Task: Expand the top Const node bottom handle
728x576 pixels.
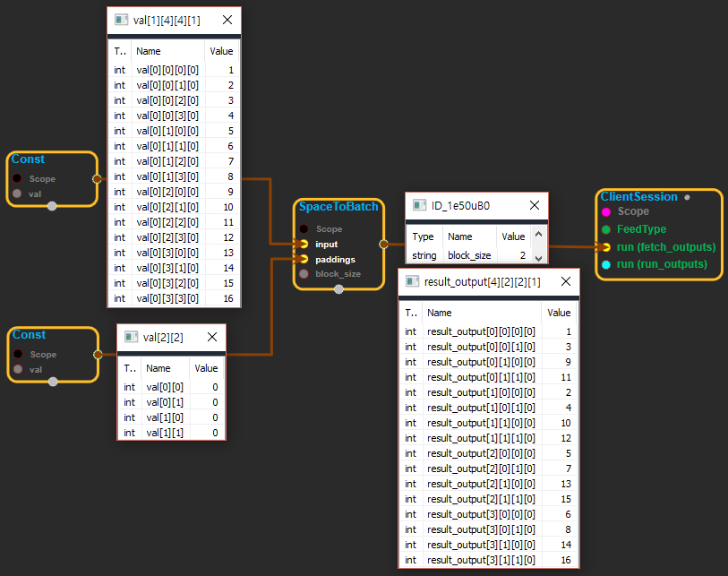Action: [x=52, y=206]
